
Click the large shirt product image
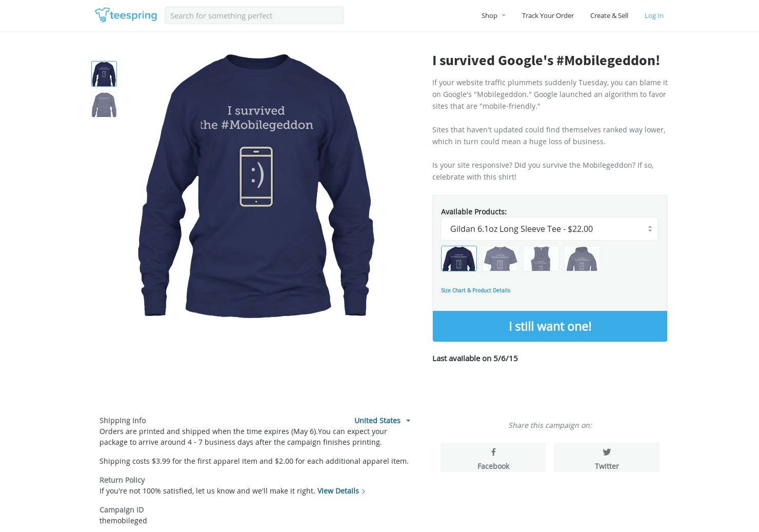point(256,186)
